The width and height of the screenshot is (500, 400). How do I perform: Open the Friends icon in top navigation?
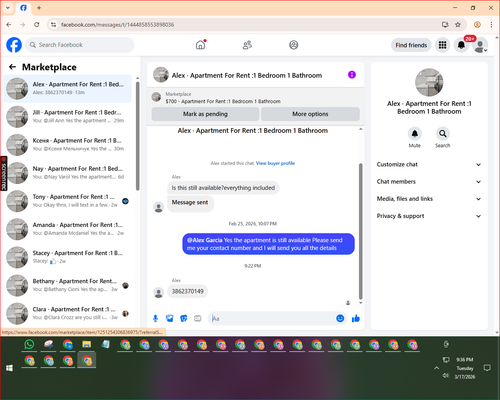click(247, 45)
